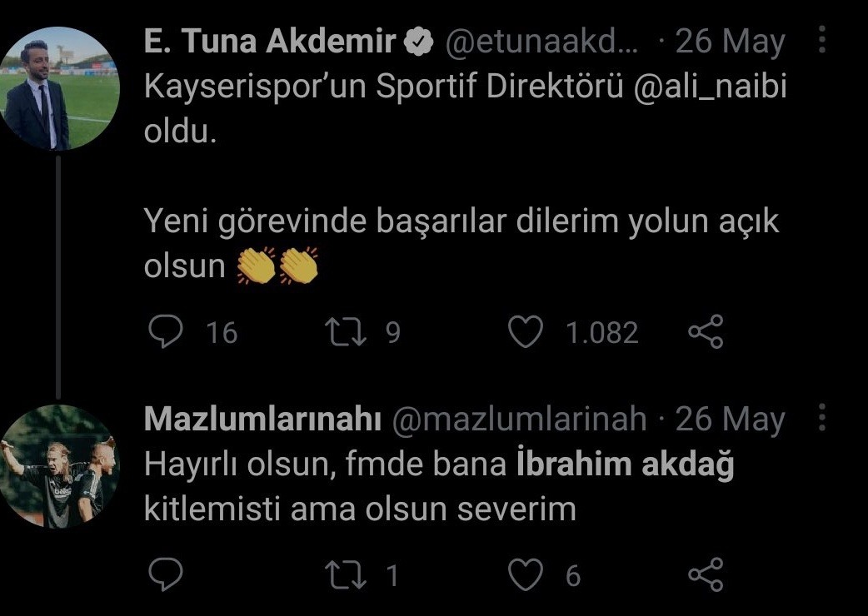Screen dimensions: 868x616
Task: Retweet the Kayserispor Sportif Direktörü tweet
Action: click(x=343, y=332)
